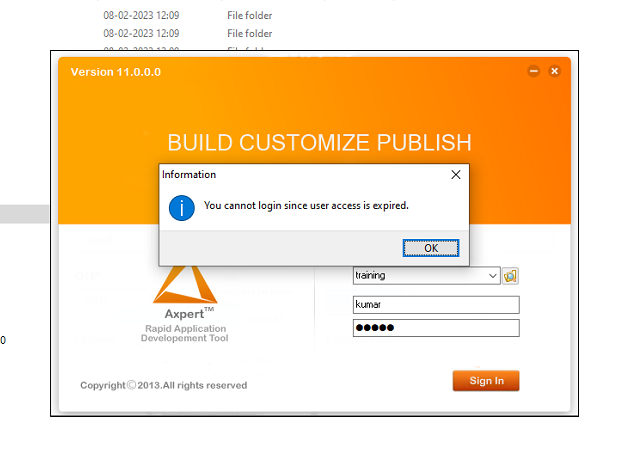
Task: Close the Information dialog with X
Action: (x=456, y=175)
